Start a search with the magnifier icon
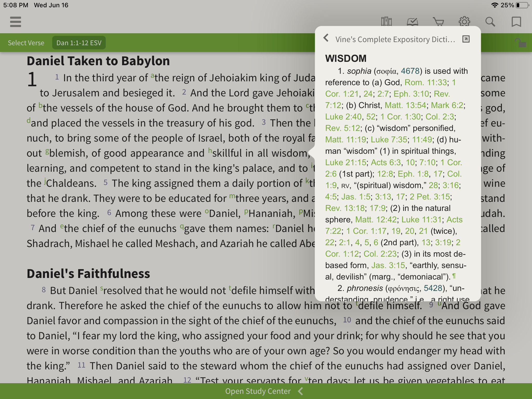This screenshot has width=532, height=399. (490, 22)
